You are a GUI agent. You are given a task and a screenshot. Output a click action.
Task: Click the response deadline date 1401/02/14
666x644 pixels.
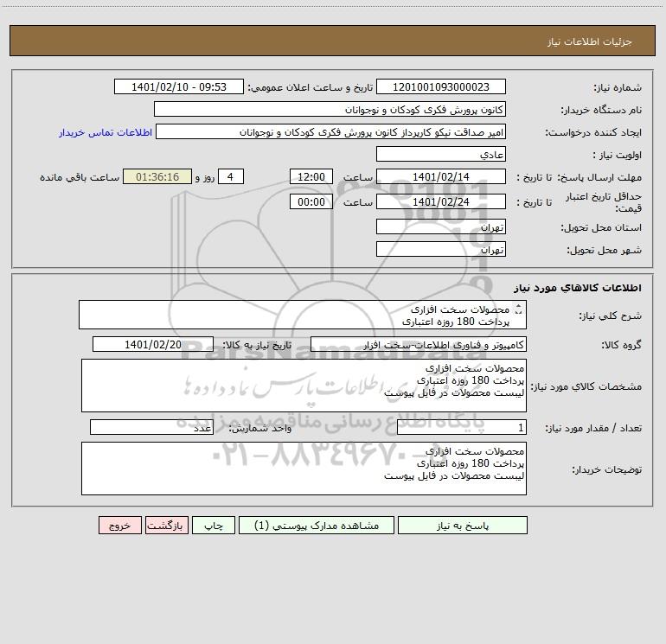click(x=441, y=176)
